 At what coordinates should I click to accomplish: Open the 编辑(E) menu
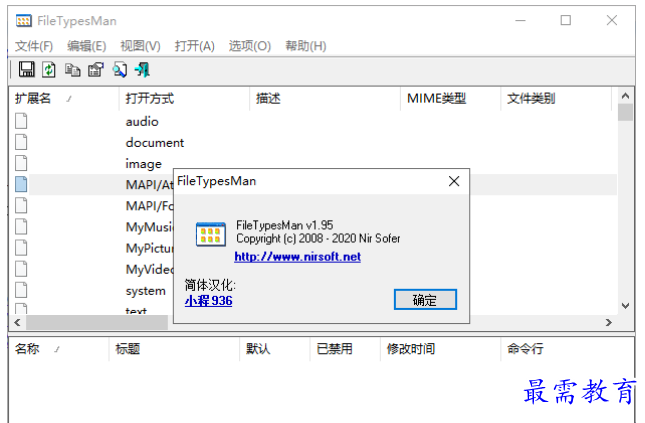point(86,46)
